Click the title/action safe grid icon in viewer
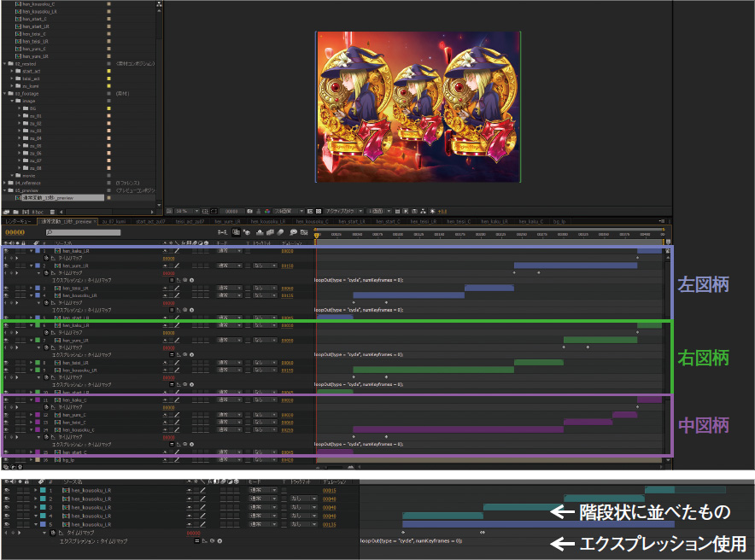 (x=205, y=211)
